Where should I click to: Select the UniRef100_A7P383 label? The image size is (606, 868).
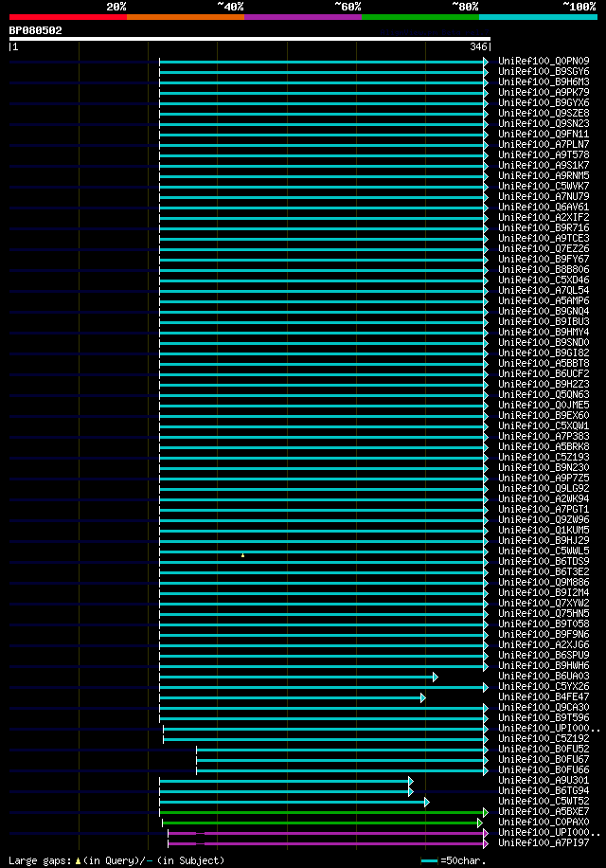(x=544, y=436)
